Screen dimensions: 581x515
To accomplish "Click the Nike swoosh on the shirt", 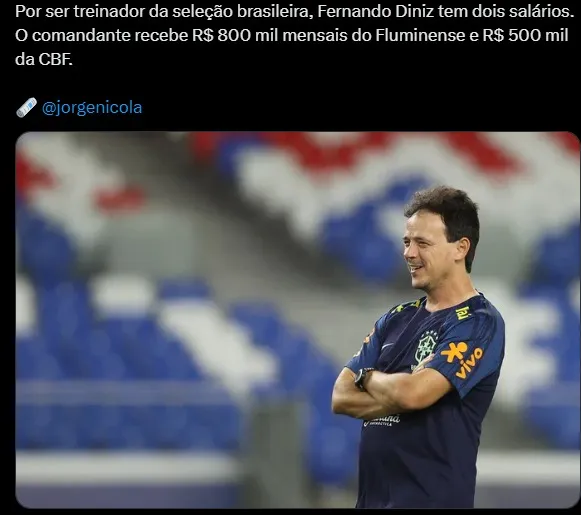I will point(388,345).
